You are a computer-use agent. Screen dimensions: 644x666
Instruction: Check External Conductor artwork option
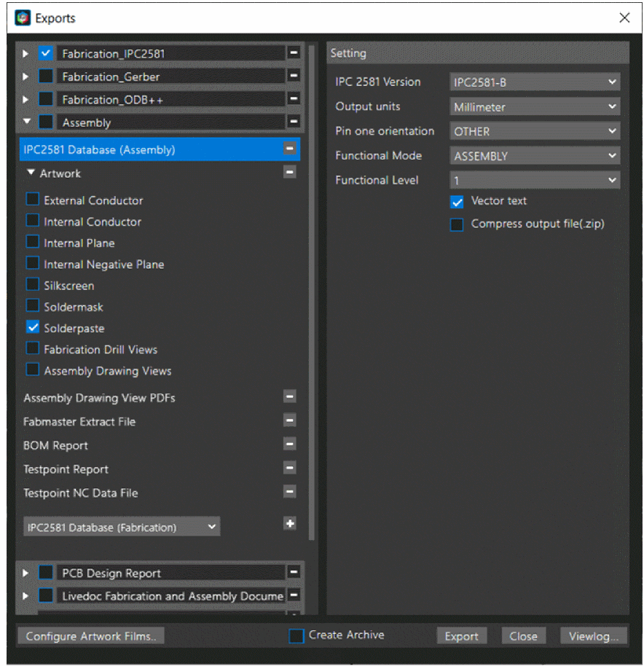[x=33, y=199]
